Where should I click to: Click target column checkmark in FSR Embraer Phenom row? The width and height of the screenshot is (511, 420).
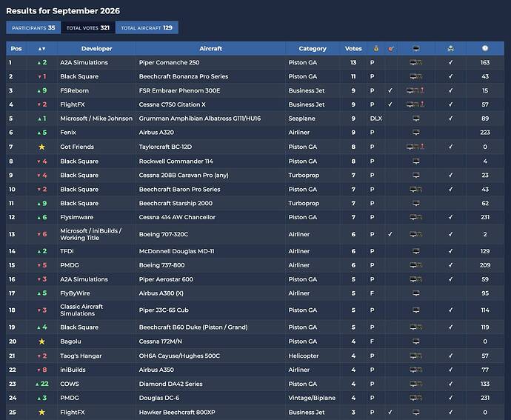(x=390, y=90)
